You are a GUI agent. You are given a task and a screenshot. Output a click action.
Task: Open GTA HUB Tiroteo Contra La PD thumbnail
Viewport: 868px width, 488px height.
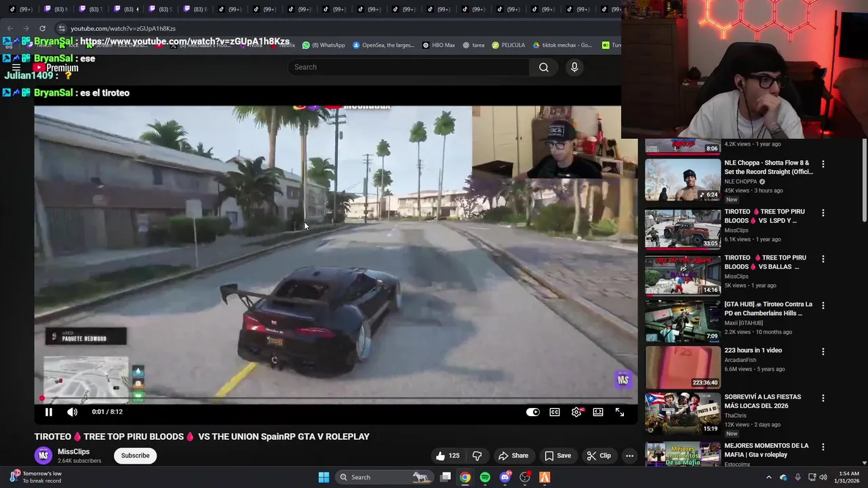(683, 321)
